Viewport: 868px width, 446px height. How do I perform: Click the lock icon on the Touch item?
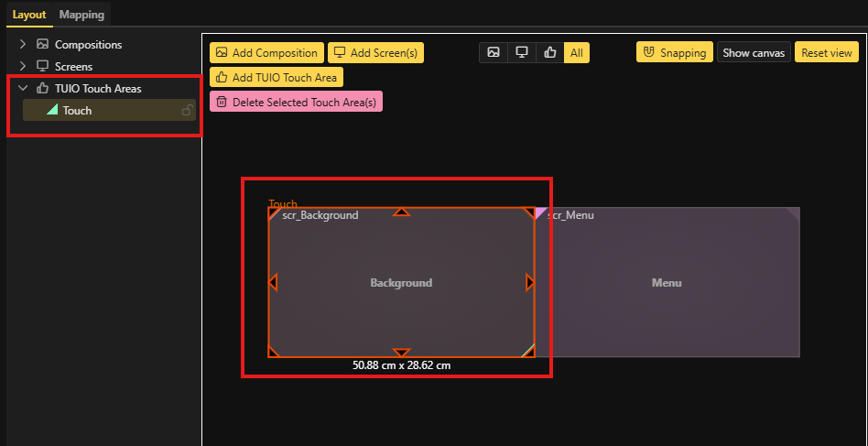[x=187, y=111]
